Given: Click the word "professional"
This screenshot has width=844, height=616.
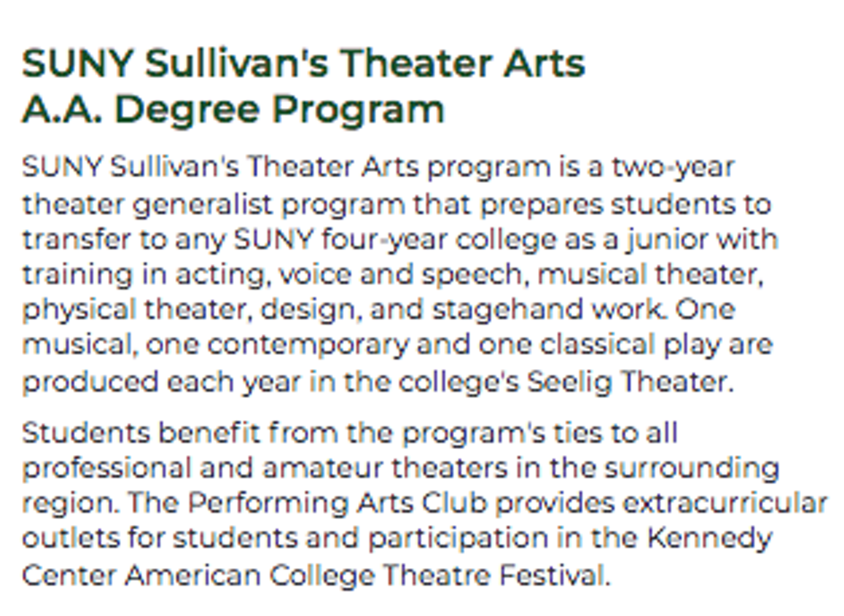Looking at the screenshot, I should coord(107,468).
